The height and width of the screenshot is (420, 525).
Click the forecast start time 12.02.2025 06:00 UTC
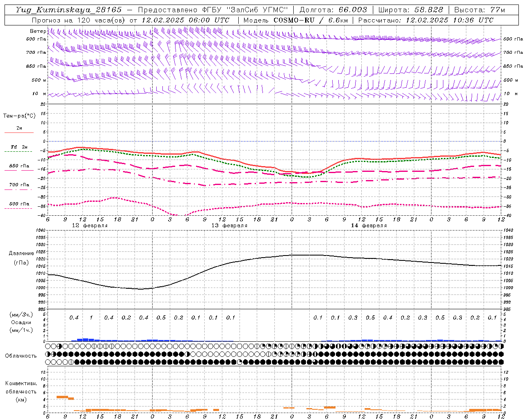click(x=185, y=20)
